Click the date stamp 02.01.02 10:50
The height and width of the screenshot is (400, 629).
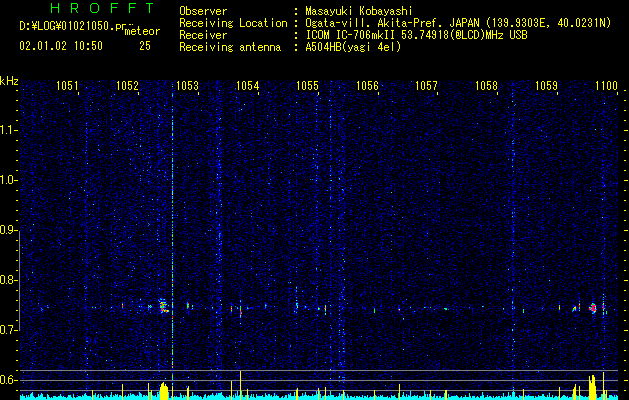click(x=61, y=46)
